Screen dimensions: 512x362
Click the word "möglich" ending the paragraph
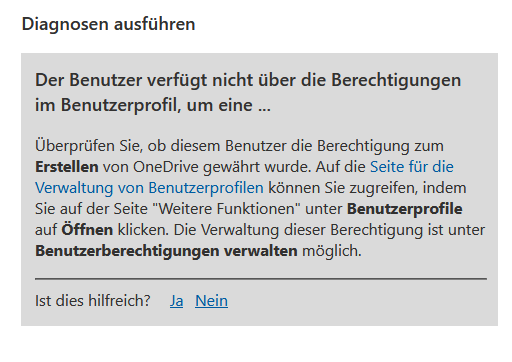pos(330,251)
